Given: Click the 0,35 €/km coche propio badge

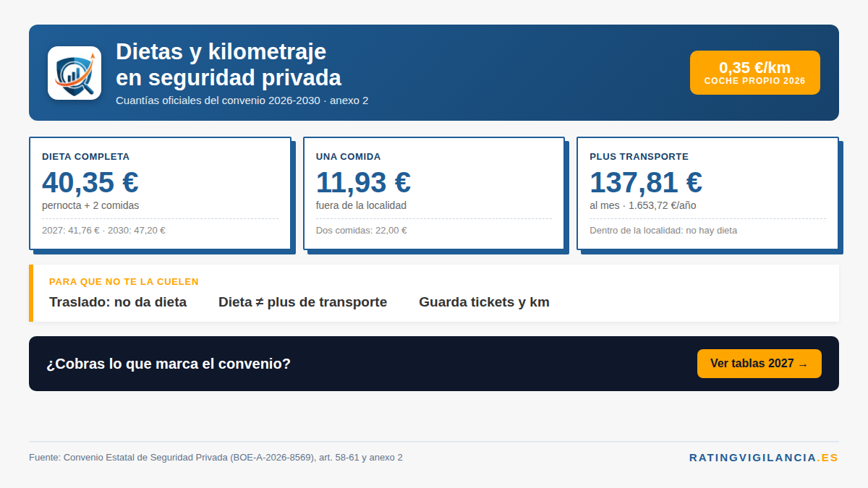Looking at the screenshot, I should (x=754, y=72).
